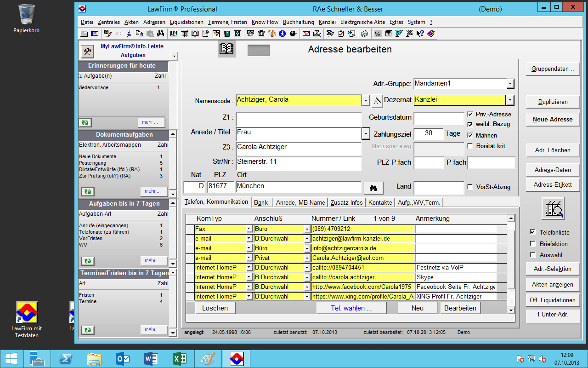This screenshot has height=368, width=588.
Task: Enable the Bonität krit. checkbox
Action: (470, 146)
